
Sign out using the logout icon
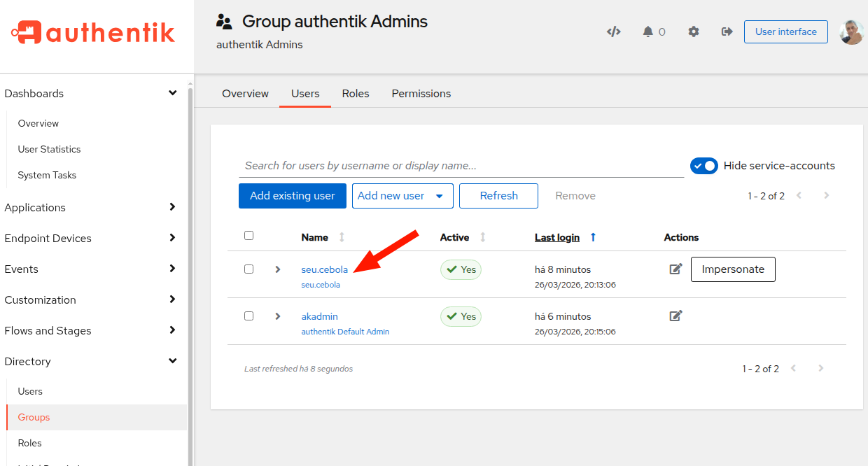click(726, 31)
